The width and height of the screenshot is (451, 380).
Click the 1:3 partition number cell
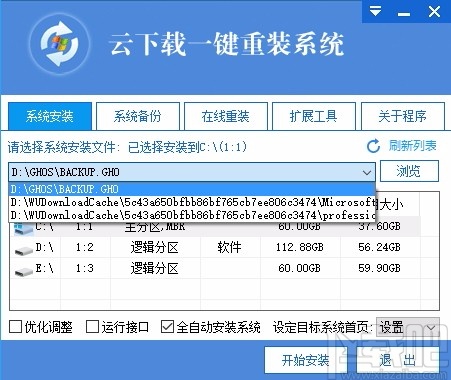click(x=85, y=268)
